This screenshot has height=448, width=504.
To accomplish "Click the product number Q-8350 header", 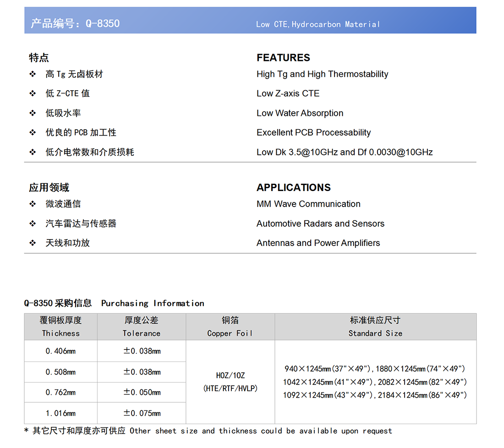I will click(75, 23).
